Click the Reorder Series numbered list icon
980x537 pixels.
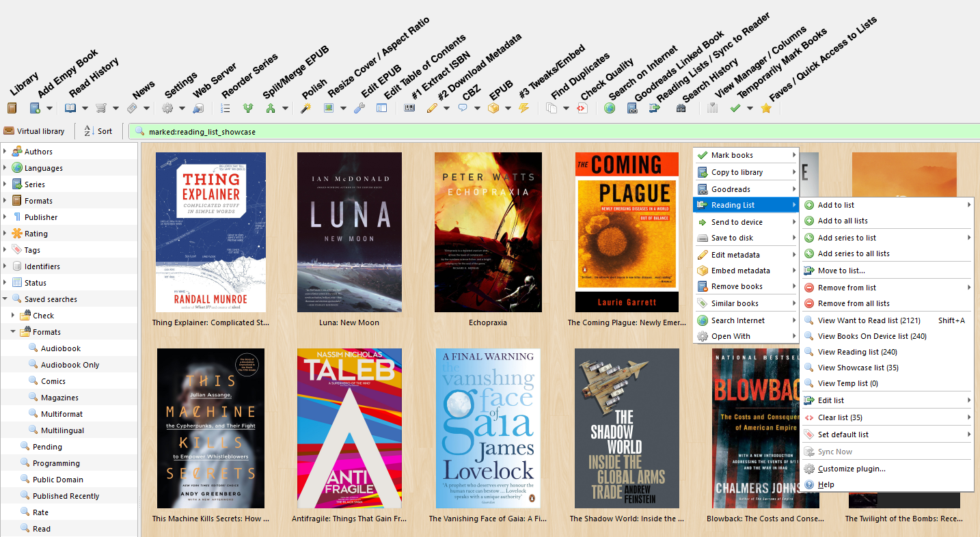coord(226,108)
